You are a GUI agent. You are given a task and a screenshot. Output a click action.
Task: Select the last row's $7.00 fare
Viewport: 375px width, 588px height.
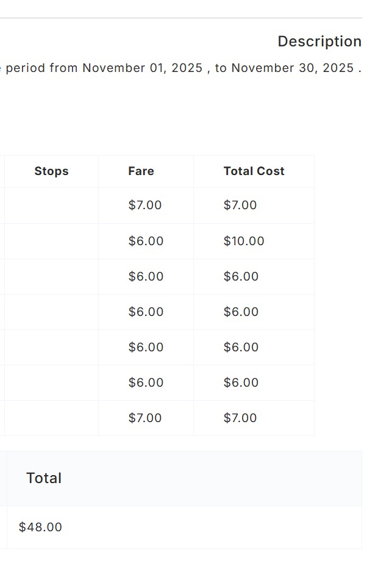point(145,418)
